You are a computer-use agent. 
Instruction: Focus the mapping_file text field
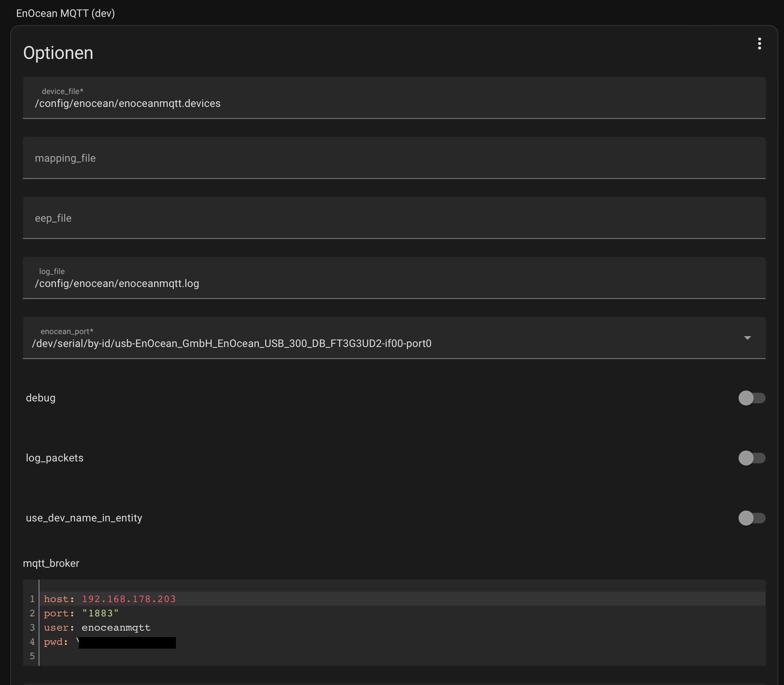(x=394, y=158)
